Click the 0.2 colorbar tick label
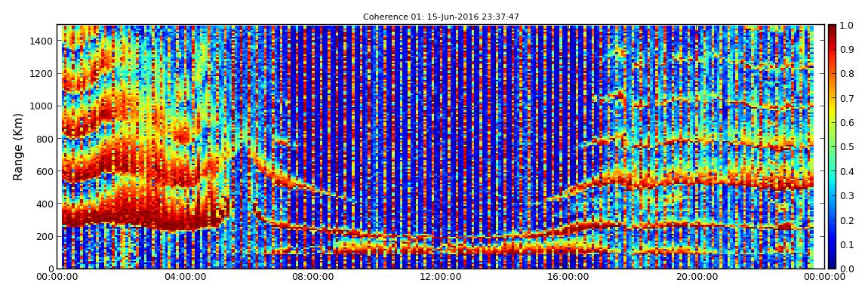 (x=846, y=220)
